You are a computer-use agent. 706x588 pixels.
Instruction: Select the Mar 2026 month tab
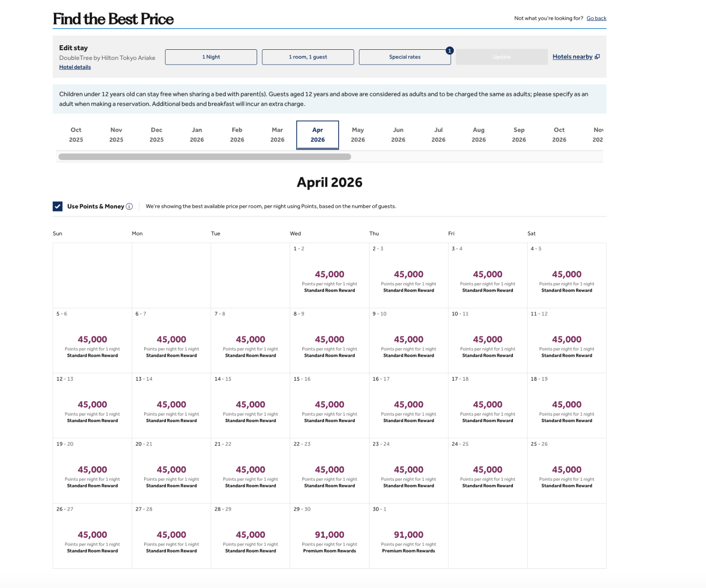click(277, 135)
